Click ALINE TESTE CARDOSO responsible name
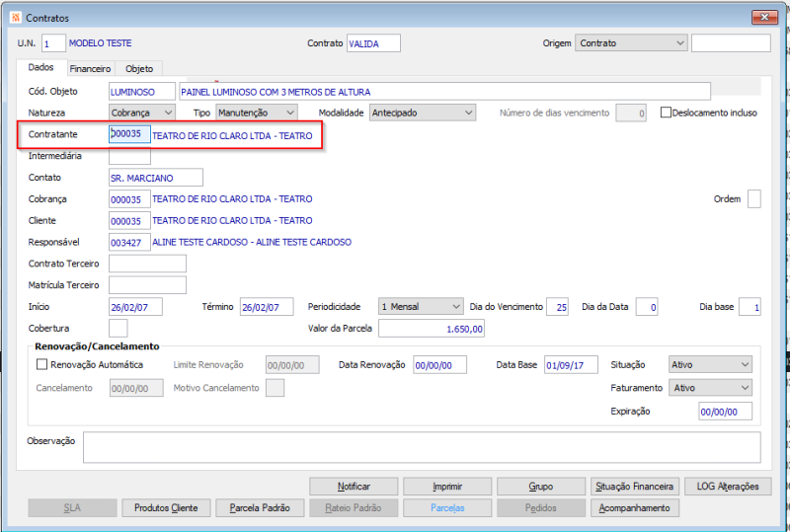 [x=252, y=243]
